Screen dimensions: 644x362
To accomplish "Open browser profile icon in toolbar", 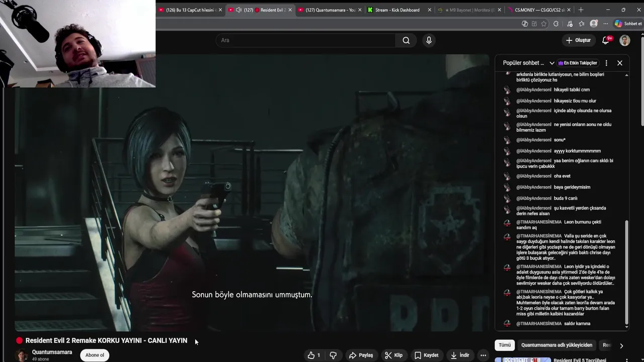I will (x=594, y=24).
